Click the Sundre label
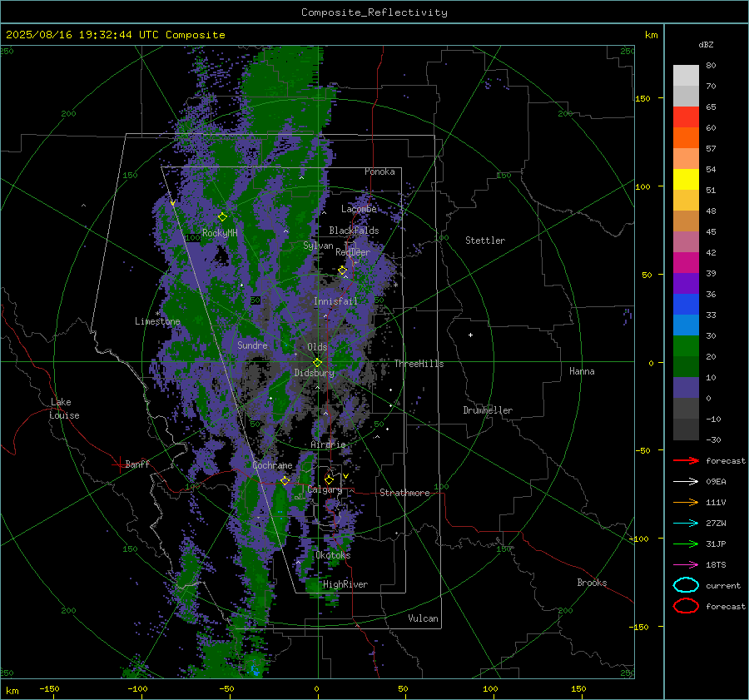Image resolution: width=749 pixels, height=700 pixels. click(252, 345)
